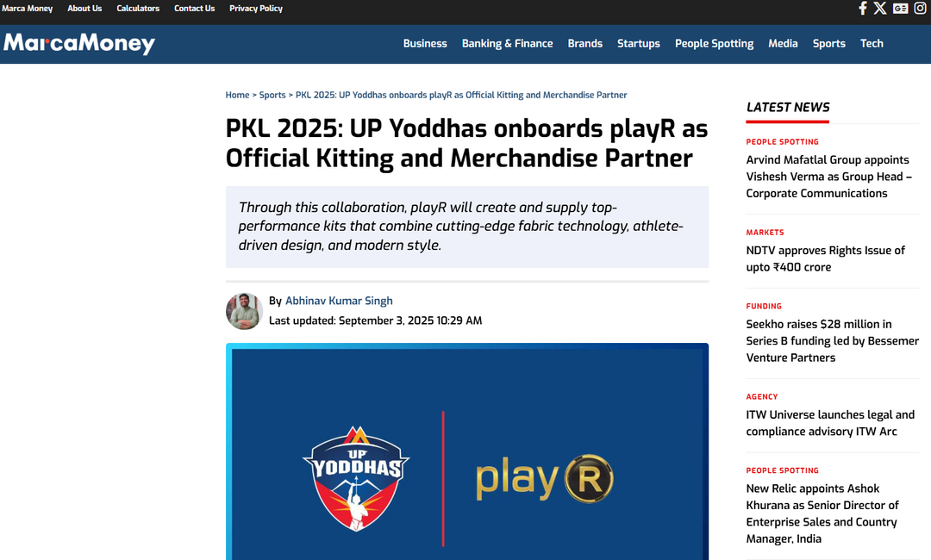The height and width of the screenshot is (560, 931).
Task: Select People Spotting in the navigation
Action: pyautogui.click(x=714, y=43)
